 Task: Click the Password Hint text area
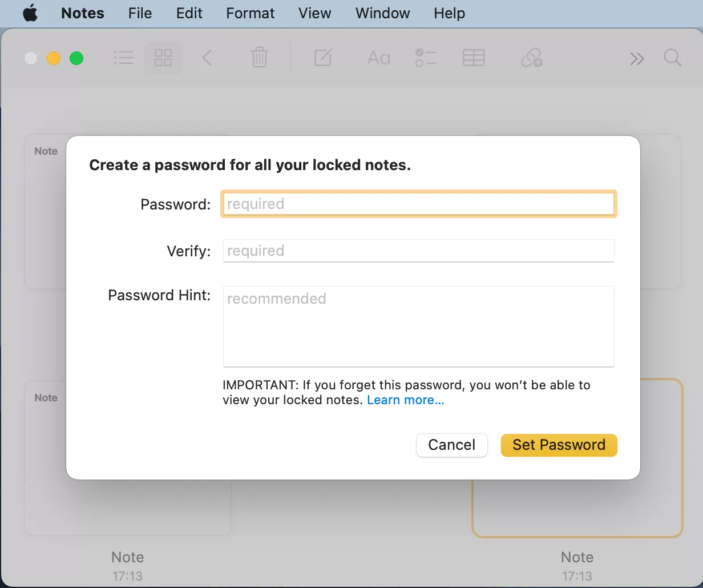click(x=418, y=326)
